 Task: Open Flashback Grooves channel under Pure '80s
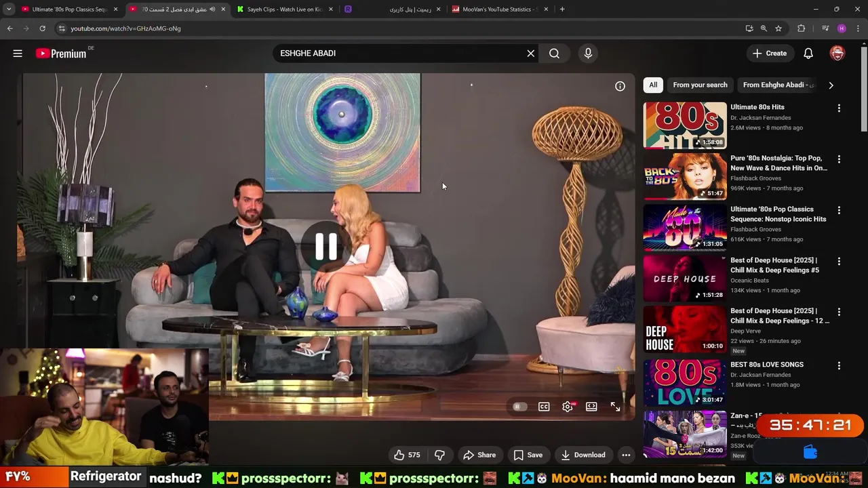755,178
